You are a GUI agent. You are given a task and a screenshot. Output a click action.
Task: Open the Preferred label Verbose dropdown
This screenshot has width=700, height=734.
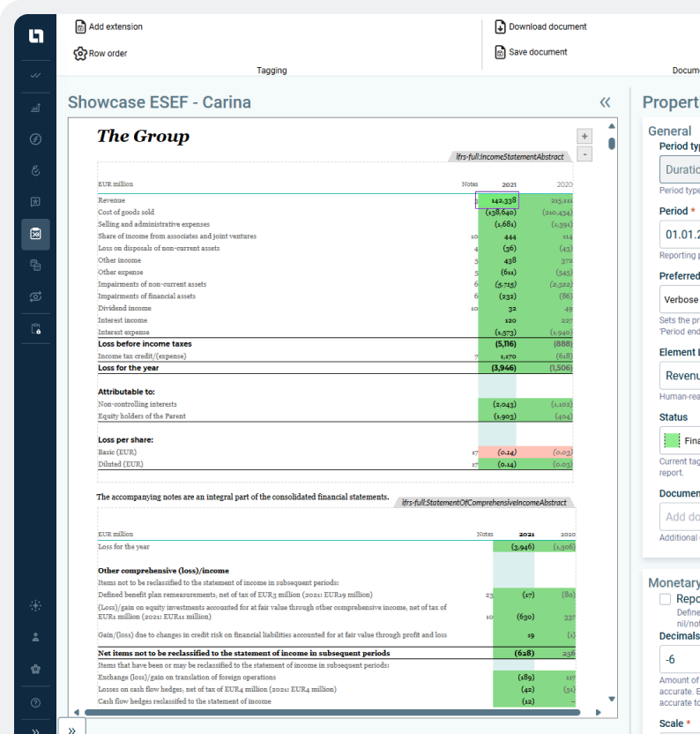tap(680, 300)
